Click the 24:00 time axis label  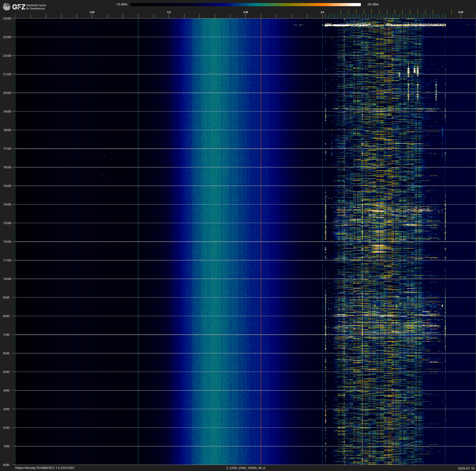[x=7, y=18]
